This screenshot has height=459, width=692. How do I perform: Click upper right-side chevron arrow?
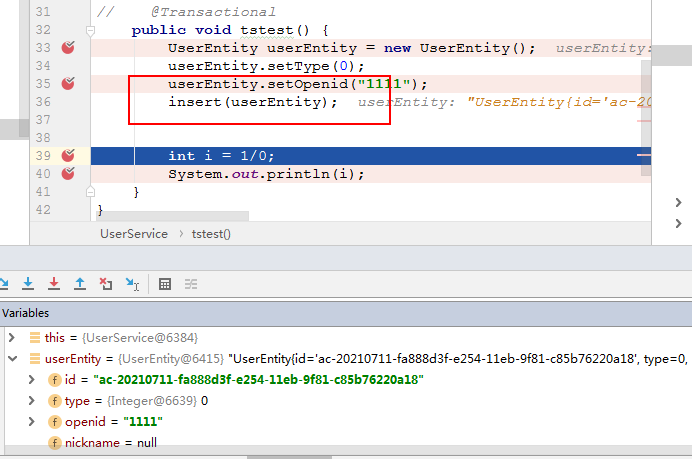click(x=678, y=203)
